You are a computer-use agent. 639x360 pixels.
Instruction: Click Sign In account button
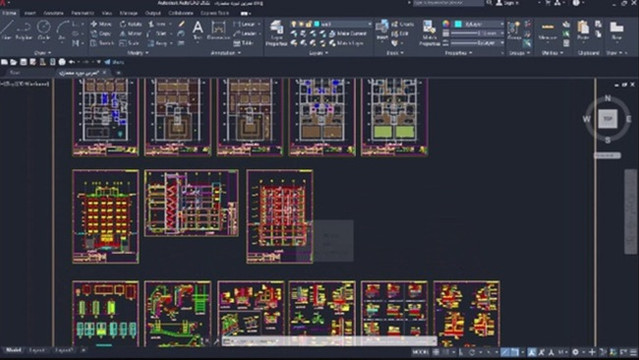click(507, 3)
